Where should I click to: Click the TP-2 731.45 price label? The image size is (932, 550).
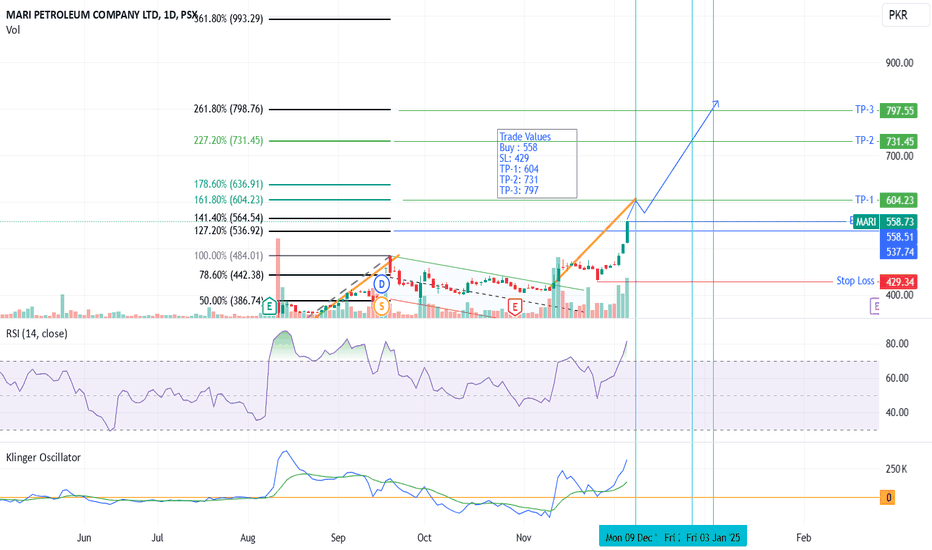[900, 142]
